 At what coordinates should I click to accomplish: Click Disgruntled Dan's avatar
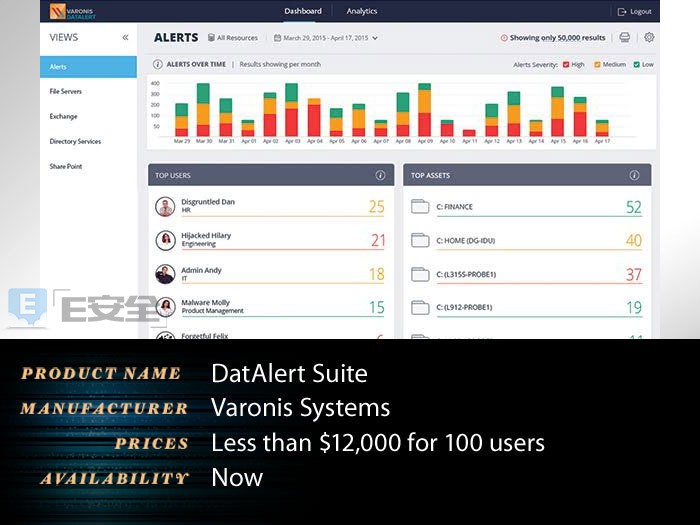[x=165, y=207]
